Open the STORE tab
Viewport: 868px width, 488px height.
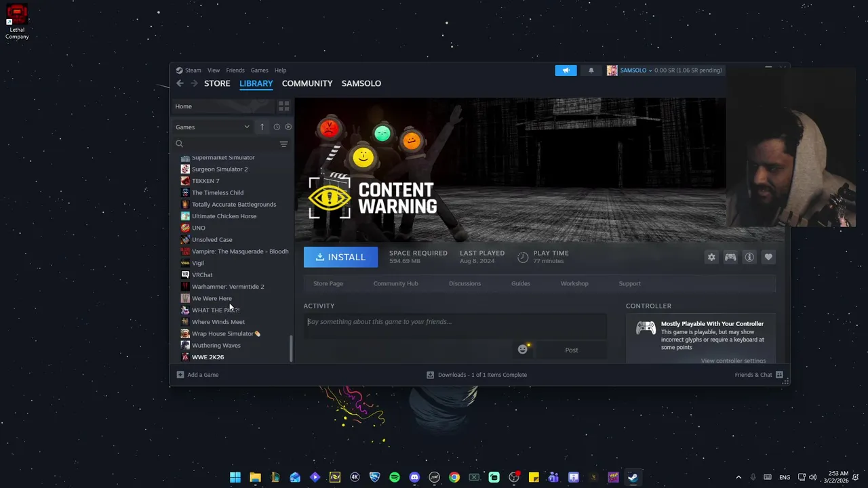tap(217, 83)
